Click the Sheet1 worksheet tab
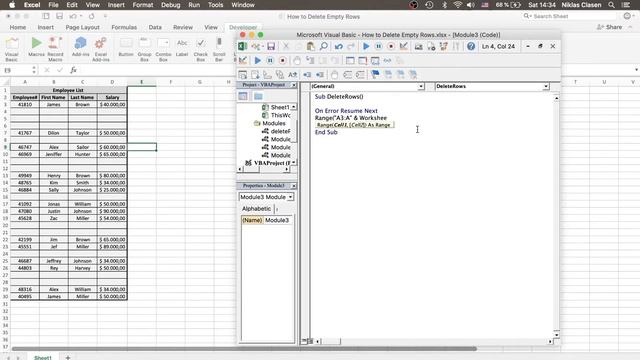 (x=42, y=358)
